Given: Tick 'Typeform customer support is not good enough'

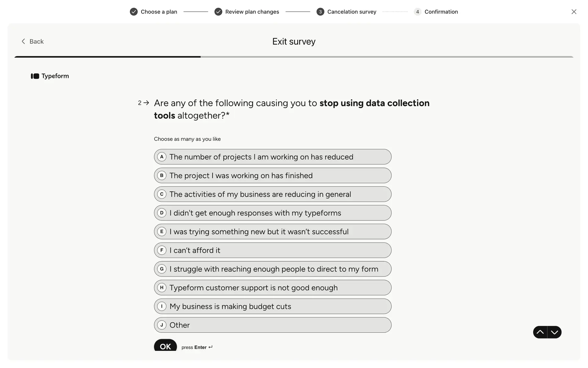Looking at the screenshot, I should click(272, 288).
